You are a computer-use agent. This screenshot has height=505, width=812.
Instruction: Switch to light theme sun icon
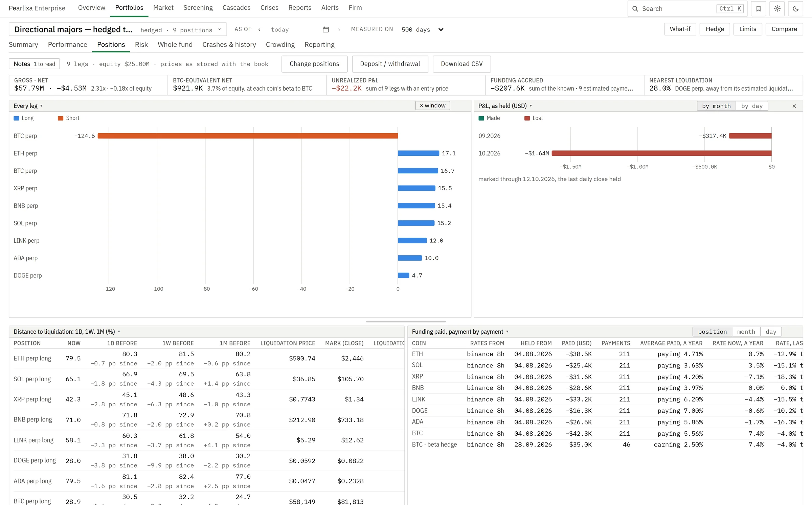click(x=777, y=9)
